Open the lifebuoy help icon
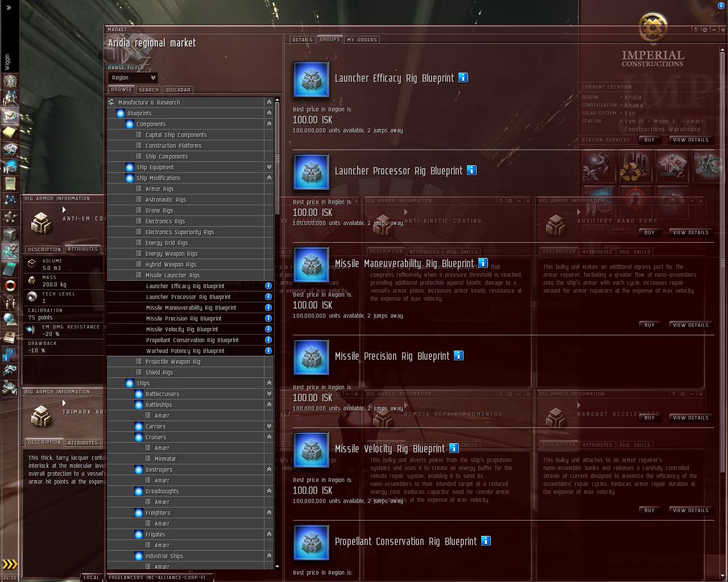The image size is (728, 582). coord(10,285)
